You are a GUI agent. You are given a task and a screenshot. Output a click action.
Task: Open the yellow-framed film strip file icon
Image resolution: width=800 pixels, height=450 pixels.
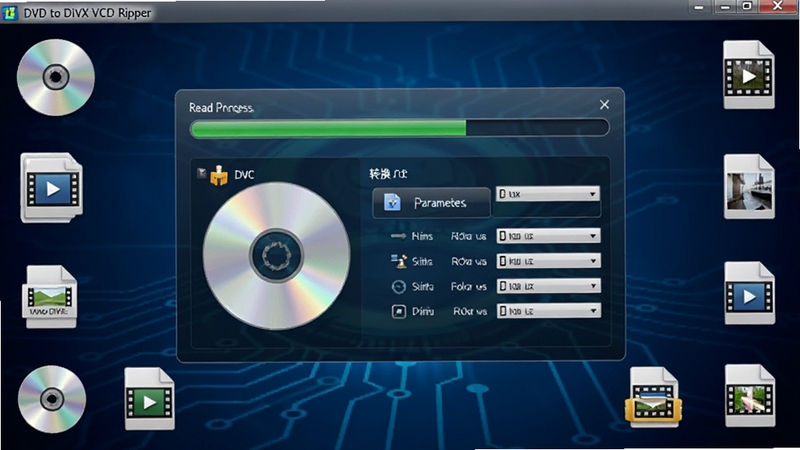654,397
